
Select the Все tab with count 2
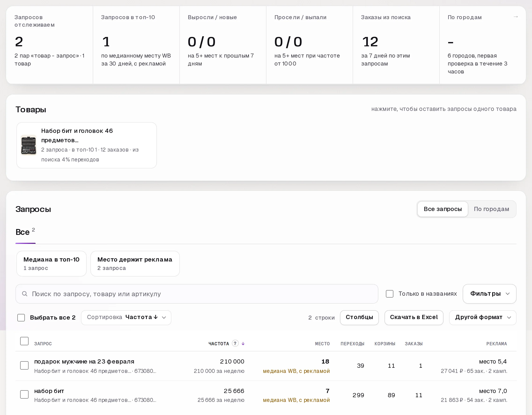(x=25, y=232)
